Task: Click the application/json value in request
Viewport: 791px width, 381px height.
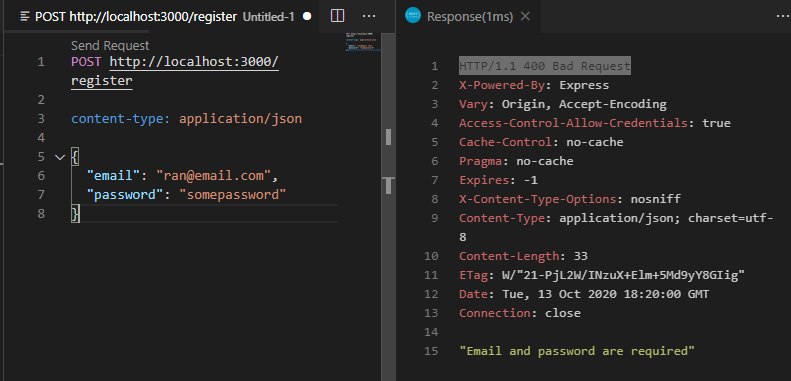Action: coord(241,119)
